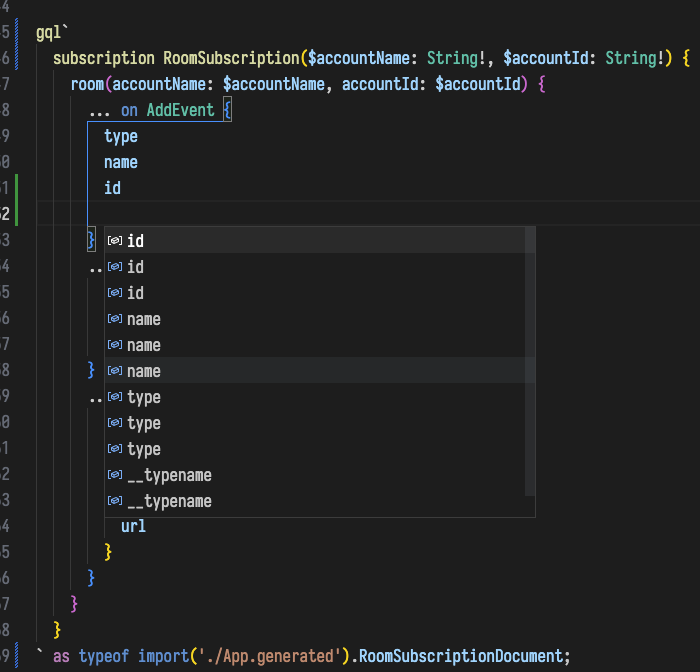Click the suggestion list scrollbar
The height and width of the screenshot is (672, 700).
click(530, 362)
